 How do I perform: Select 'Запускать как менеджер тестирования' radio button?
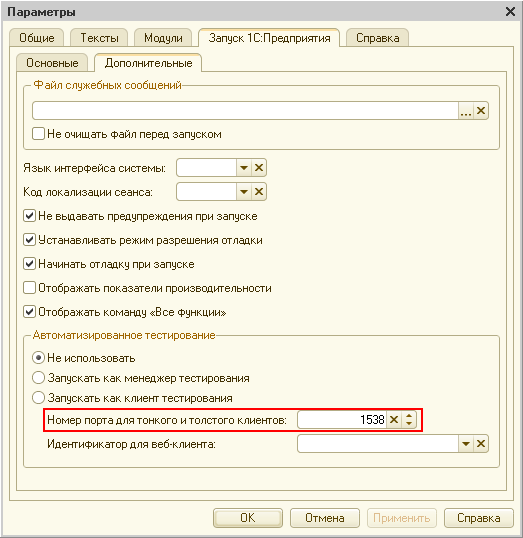point(38,378)
